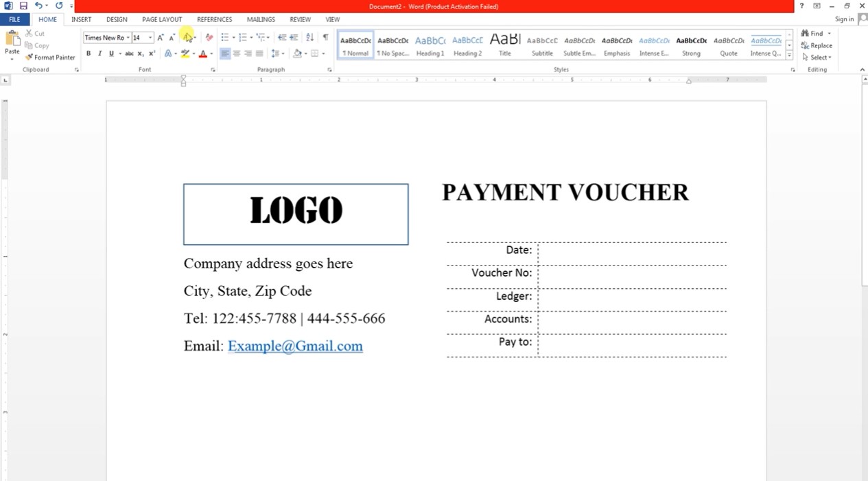The height and width of the screenshot is (481, 868).
Task: Select center alignment
Action: click(237, 54)
